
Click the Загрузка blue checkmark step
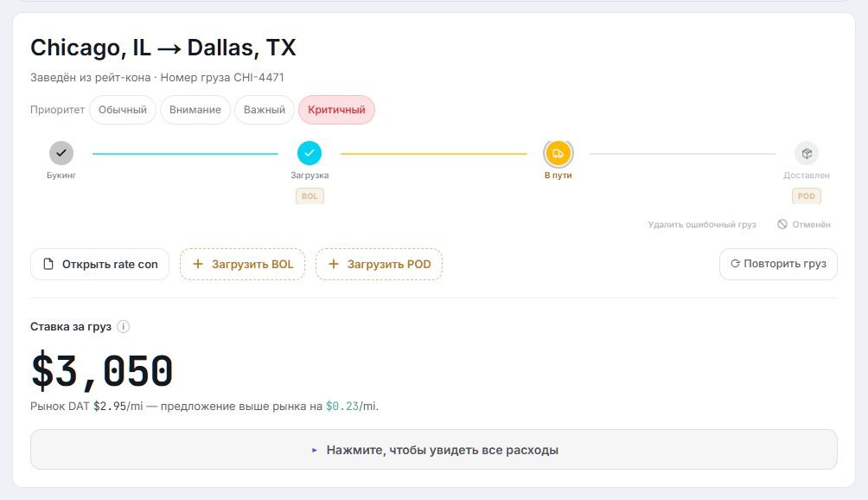tap(310, 153)
